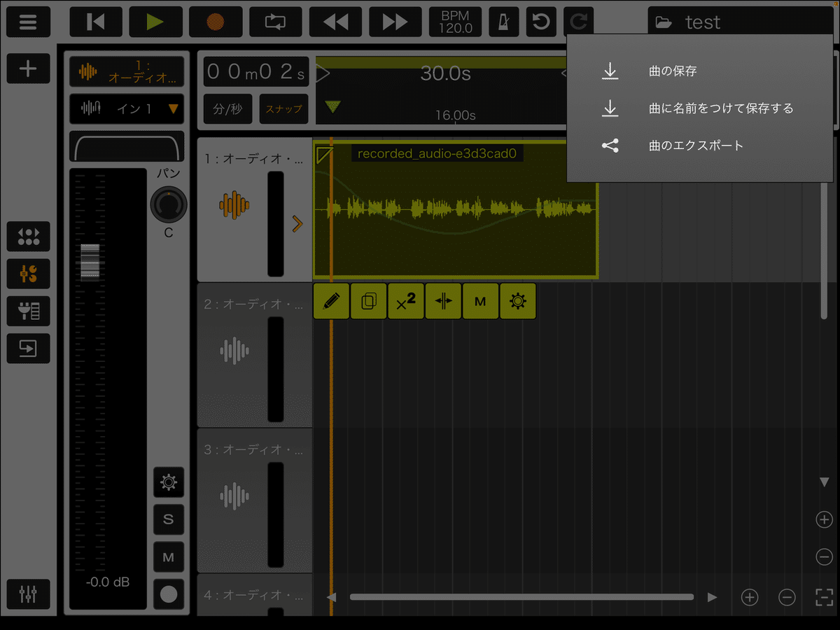This screenshot has width=840, height=630.
Task: Click the horizontal timeline scrollbar
Action: pyautogui.click(x=521, y=597)
